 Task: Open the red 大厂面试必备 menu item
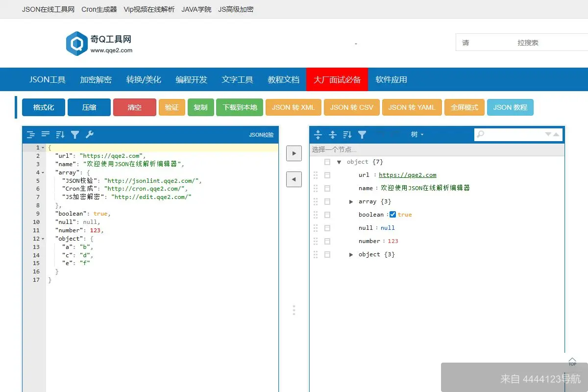pyautogui.click(x=337, y=79)
